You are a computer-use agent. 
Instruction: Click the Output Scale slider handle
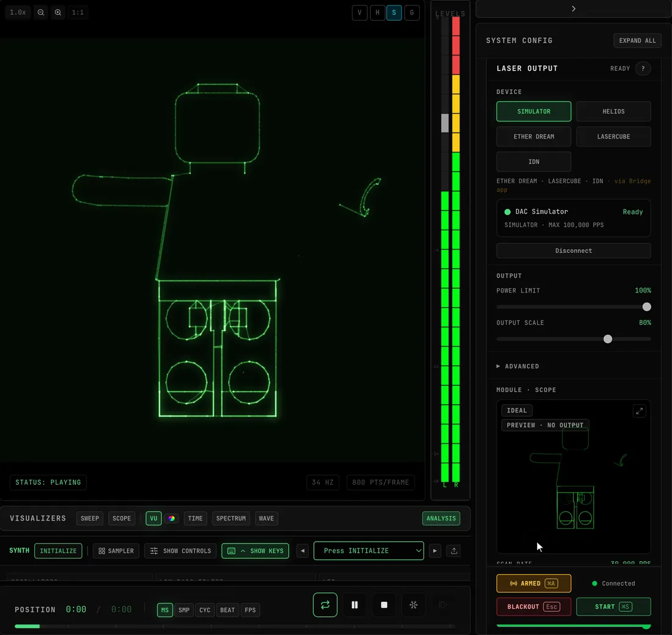pos(608,339)
